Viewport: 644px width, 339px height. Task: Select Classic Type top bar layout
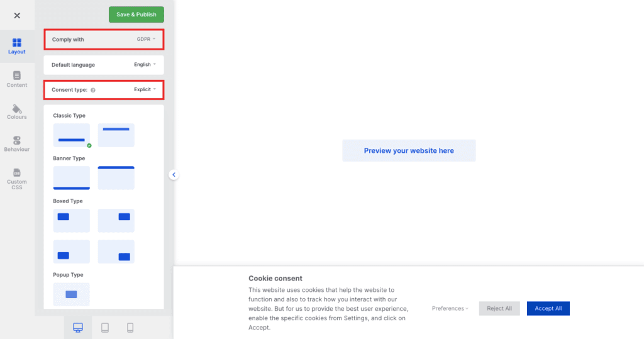coord(116,135)
